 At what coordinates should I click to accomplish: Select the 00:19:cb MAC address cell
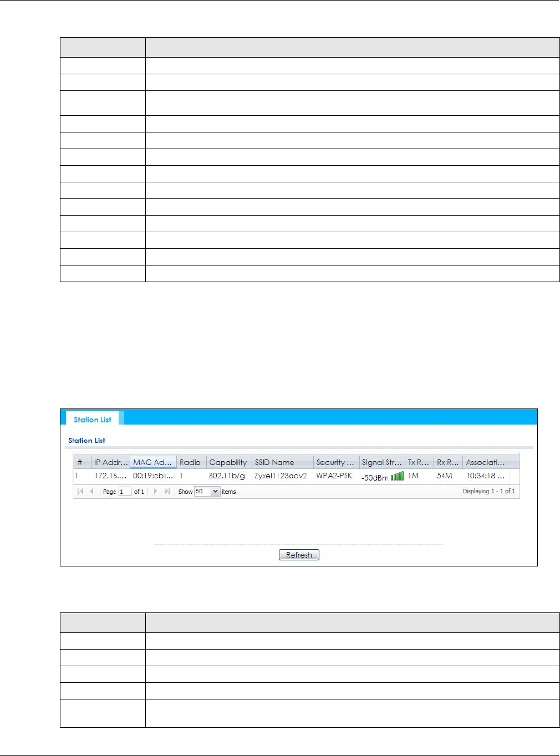(x=153, y=476)
